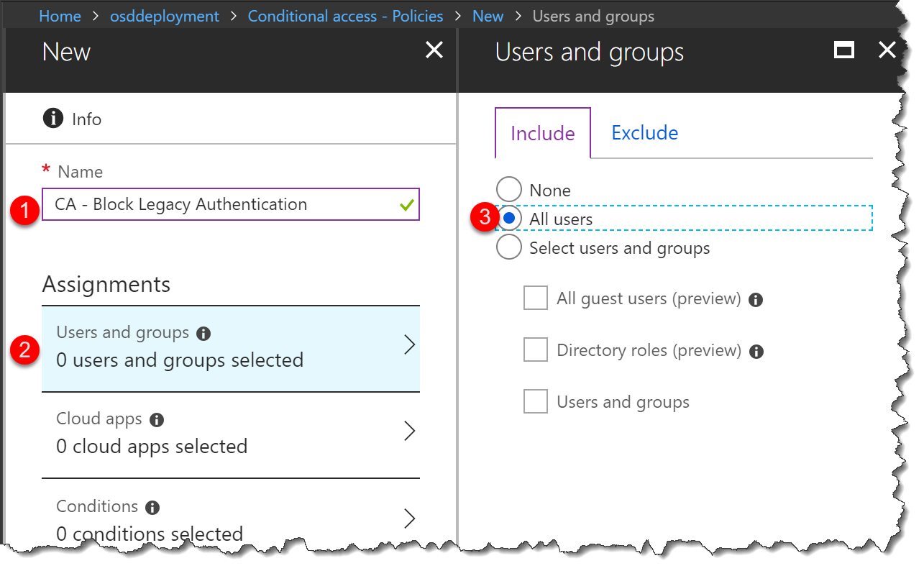The height and width of the screenshot is (571, 924).
Task: Check the Directory roles (preview) option
Action: 535,350
